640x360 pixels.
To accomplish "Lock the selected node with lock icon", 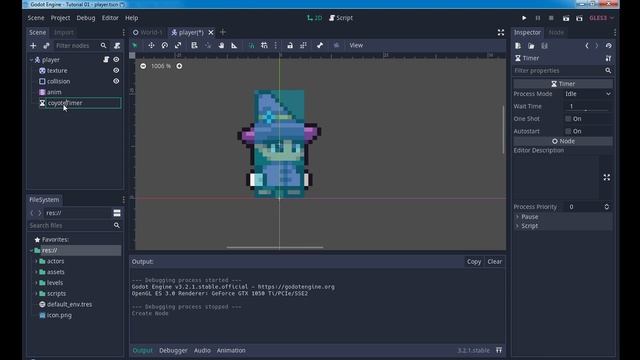I will click(x=290, y=45).
